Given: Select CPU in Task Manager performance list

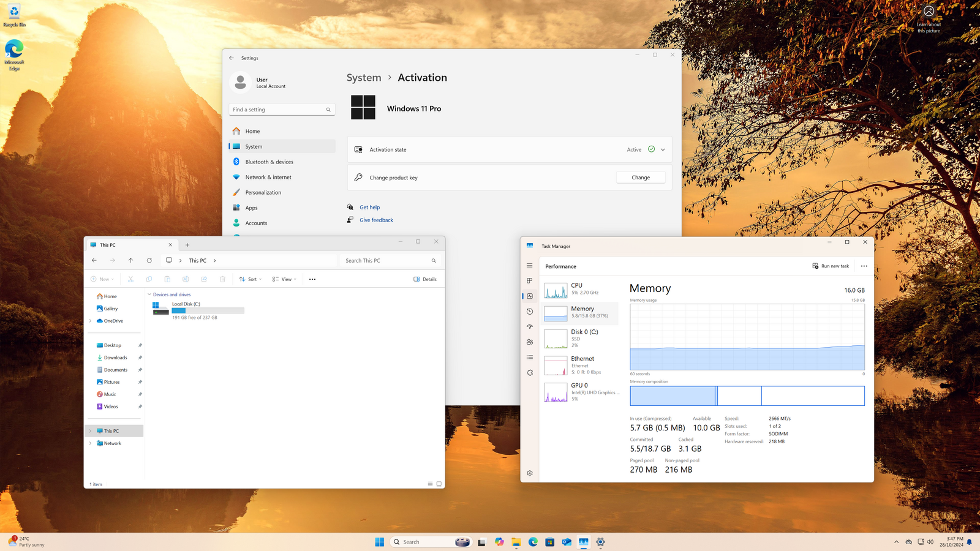Looking at the screenshot, I should (580, 290).
